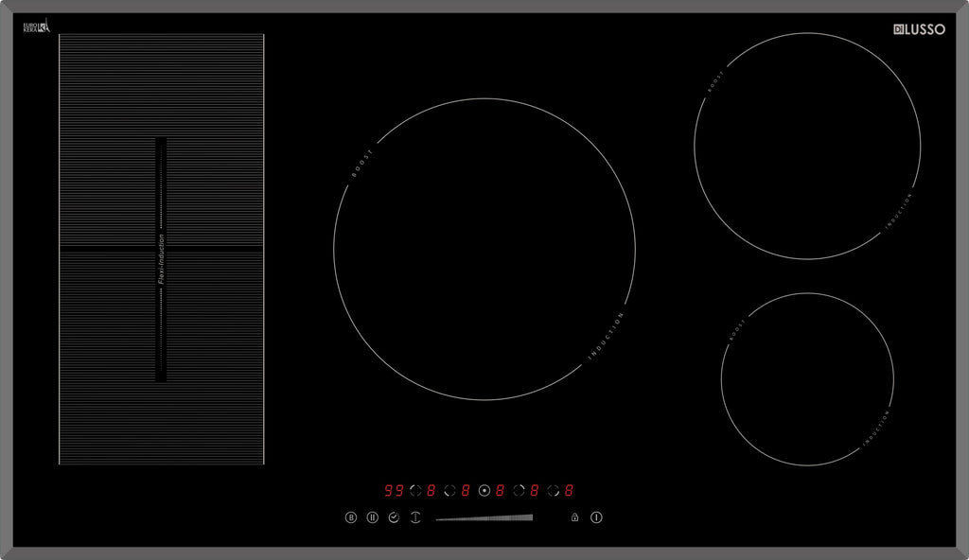Image resolution: width=969 pixels, height=560 pixels.
Task: Select the leftmost zone selector dot
Action: (x=414, y=490)
